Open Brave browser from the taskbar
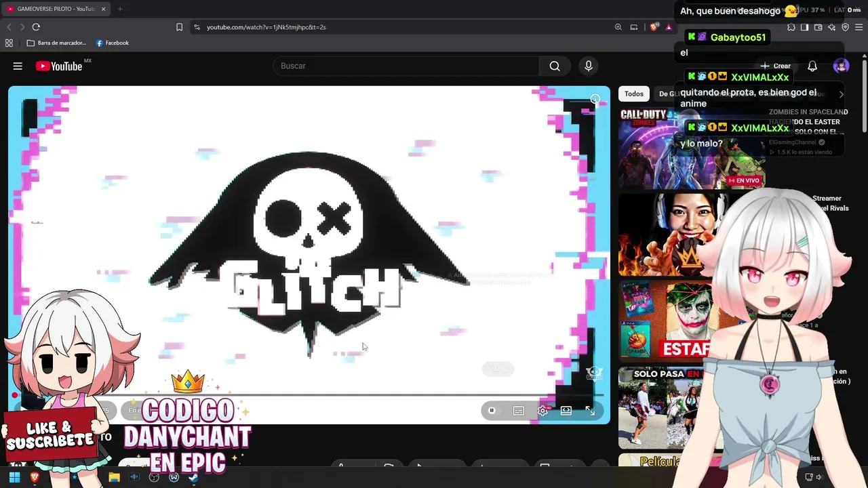 click(35, 477)
